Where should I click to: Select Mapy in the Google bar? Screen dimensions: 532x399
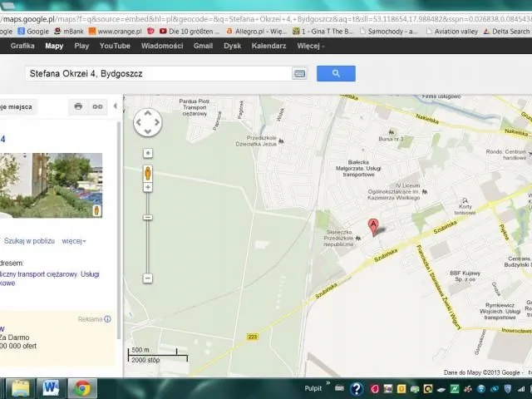(x=54, y=46)
